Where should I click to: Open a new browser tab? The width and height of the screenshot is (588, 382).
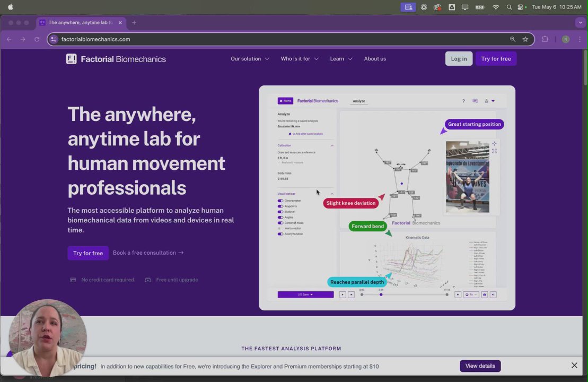click(134, 22)
